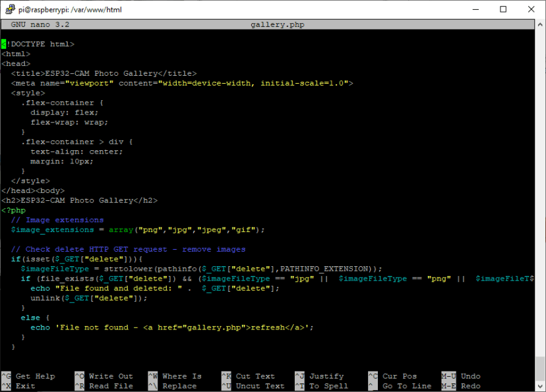Insert a file using Read File
546x392 pixels.
(x=109, y=385)
